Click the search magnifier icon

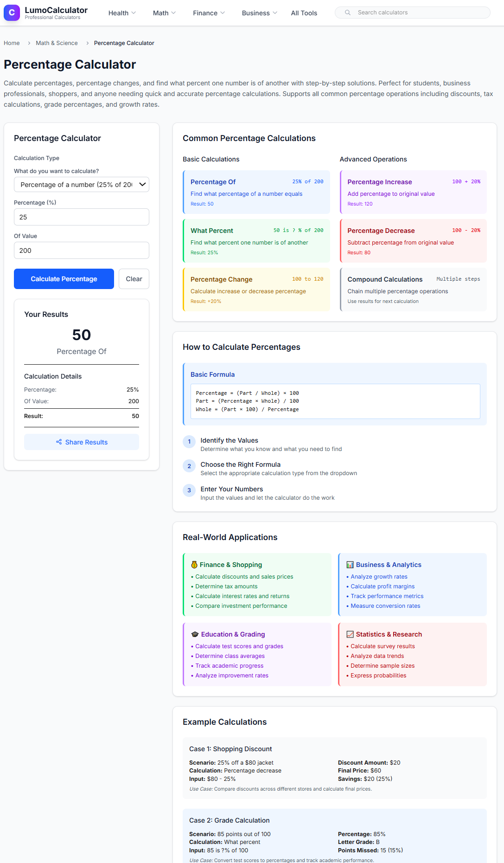[347, 13]
